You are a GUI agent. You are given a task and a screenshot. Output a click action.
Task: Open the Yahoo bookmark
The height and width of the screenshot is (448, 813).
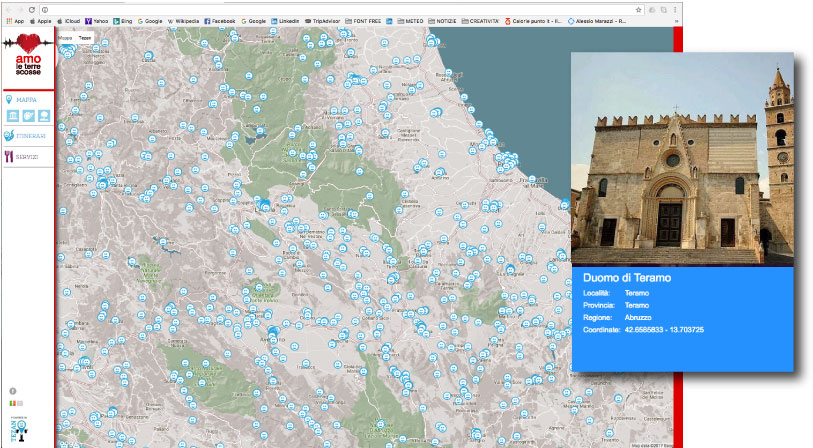[x=96, y=21]
